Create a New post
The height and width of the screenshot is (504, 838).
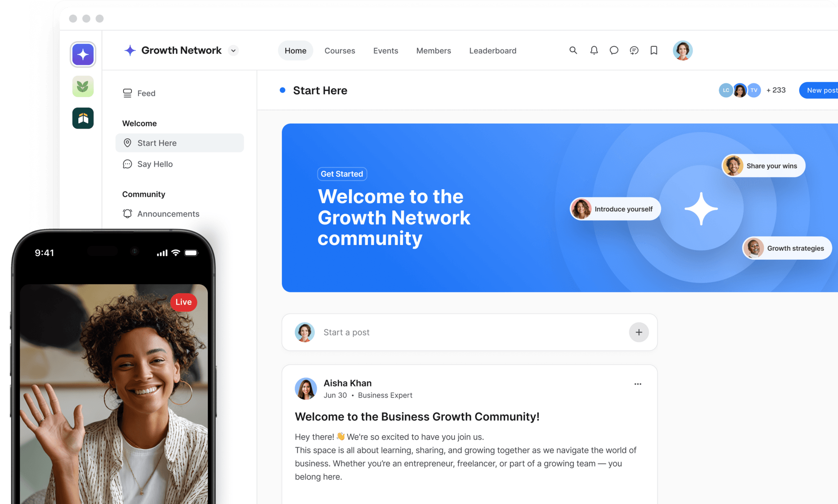click(x=819, y=90)
